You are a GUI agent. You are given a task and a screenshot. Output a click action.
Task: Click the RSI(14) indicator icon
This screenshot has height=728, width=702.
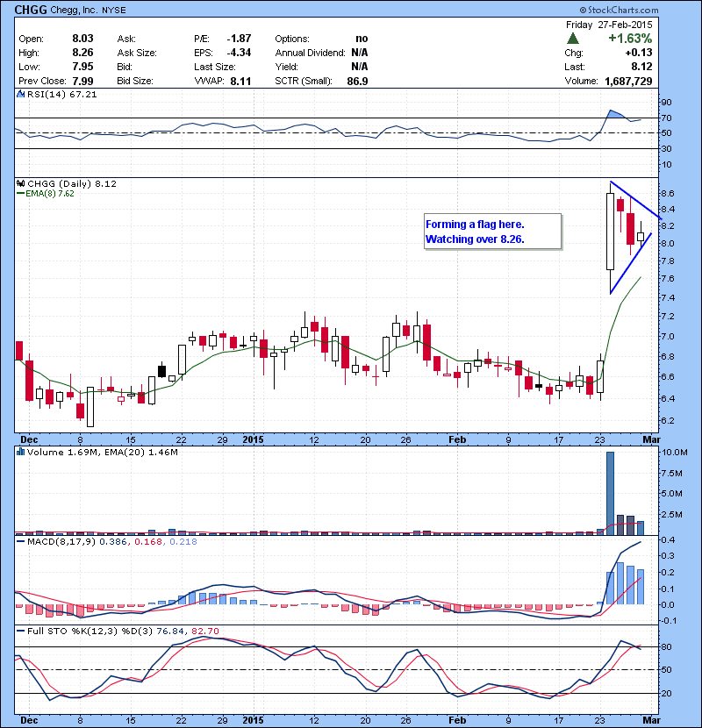pos(20,94)
